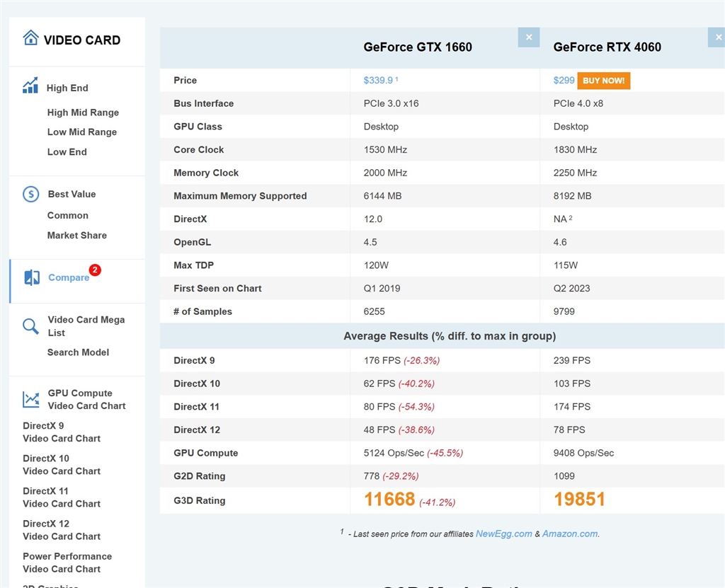Open GPU Compute Video Card Chart
The image size is (725, 588).
pos(86,399)
